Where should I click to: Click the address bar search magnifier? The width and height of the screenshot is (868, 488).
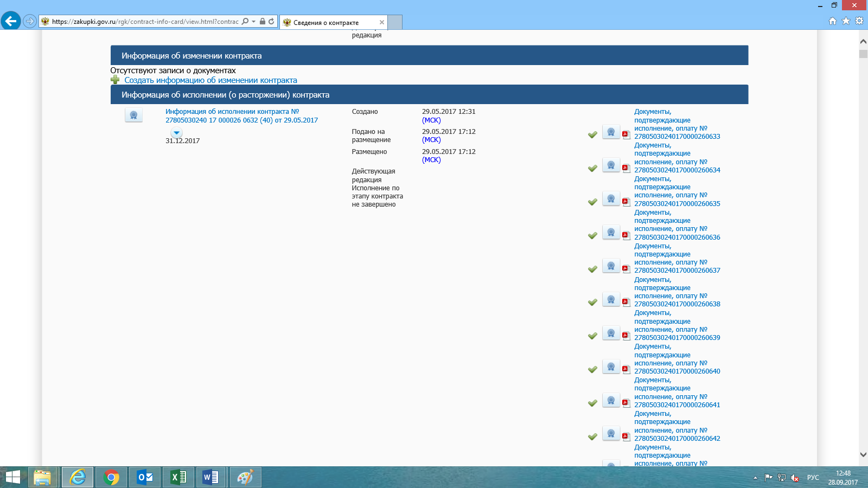tap(245, 21)
